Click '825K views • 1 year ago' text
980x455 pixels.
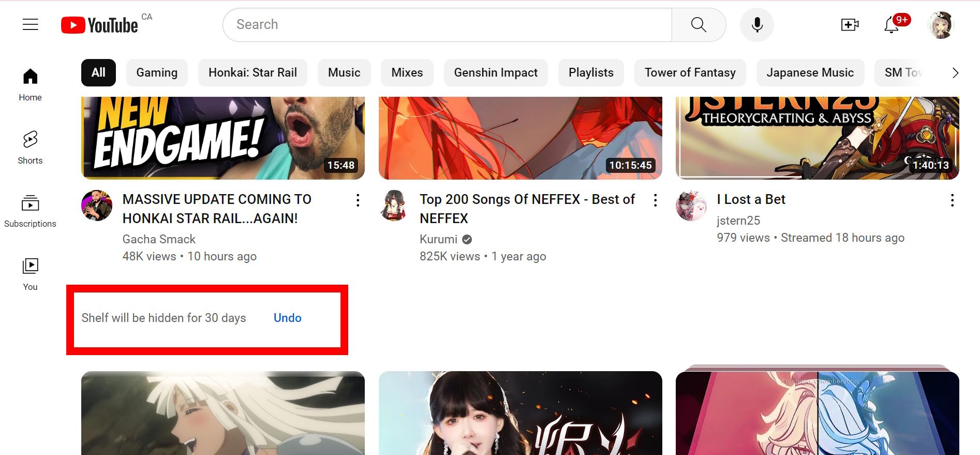(483, 256)
